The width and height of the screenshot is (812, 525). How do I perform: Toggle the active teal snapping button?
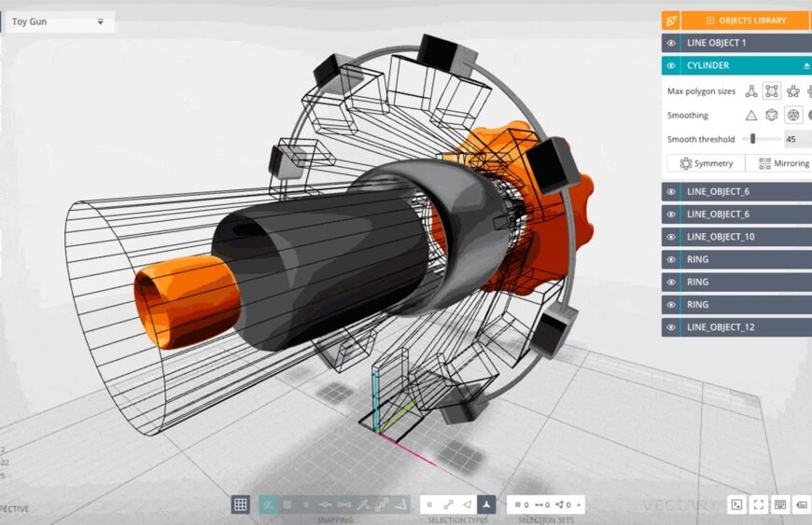click(268, 504)
